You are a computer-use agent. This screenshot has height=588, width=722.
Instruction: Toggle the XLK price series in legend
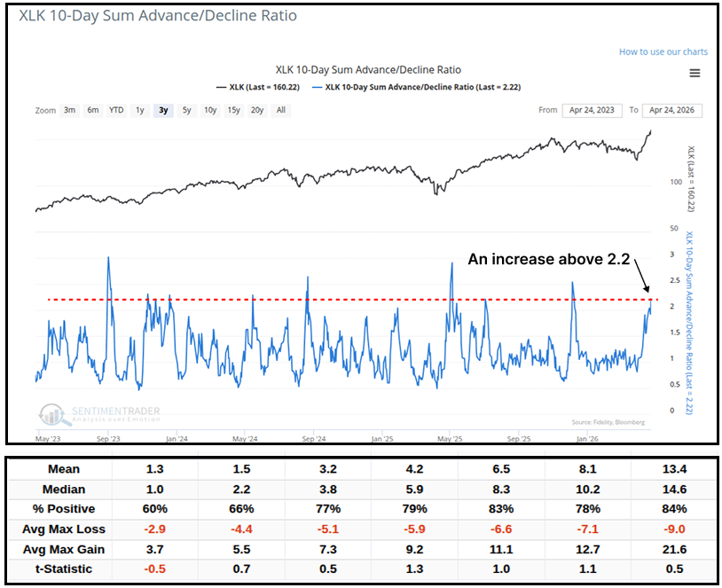(254, 87)
